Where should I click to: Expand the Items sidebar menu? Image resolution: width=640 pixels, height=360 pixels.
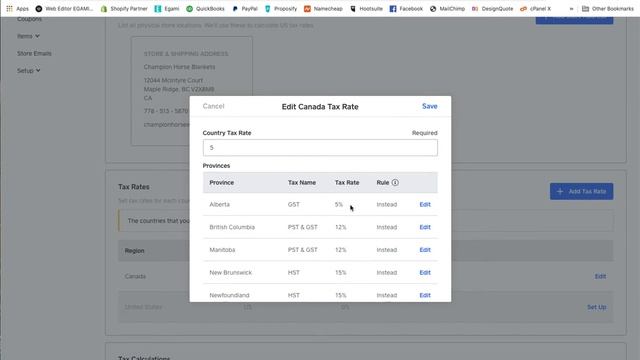(28, 36)
